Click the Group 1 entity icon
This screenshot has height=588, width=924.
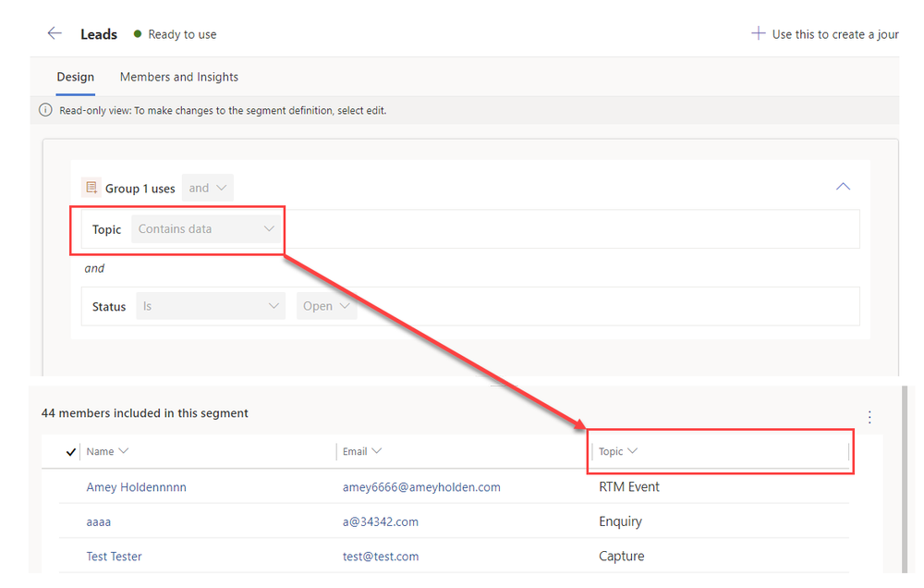[91, 187]
